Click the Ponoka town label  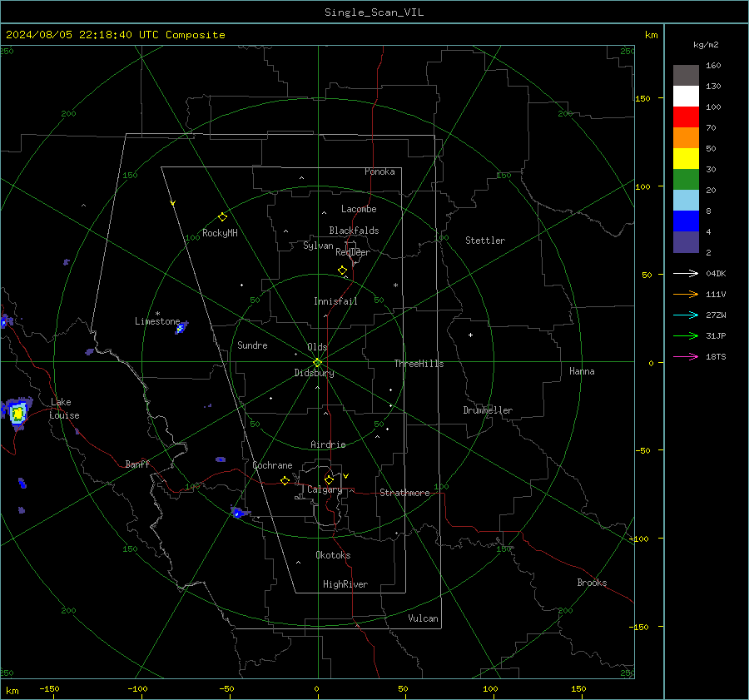pos(379,171)
